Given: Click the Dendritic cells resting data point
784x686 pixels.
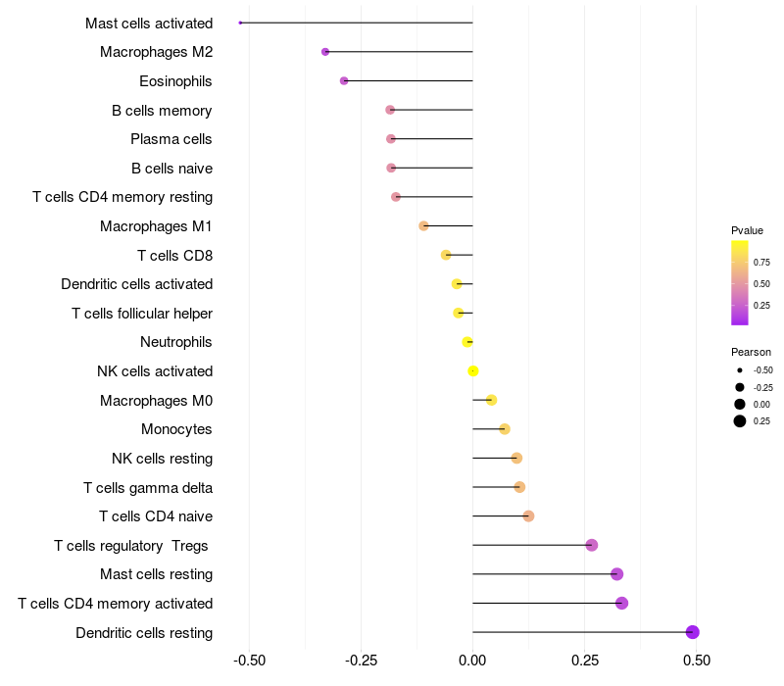Looking at the screenshot, I should pos(693,632).
